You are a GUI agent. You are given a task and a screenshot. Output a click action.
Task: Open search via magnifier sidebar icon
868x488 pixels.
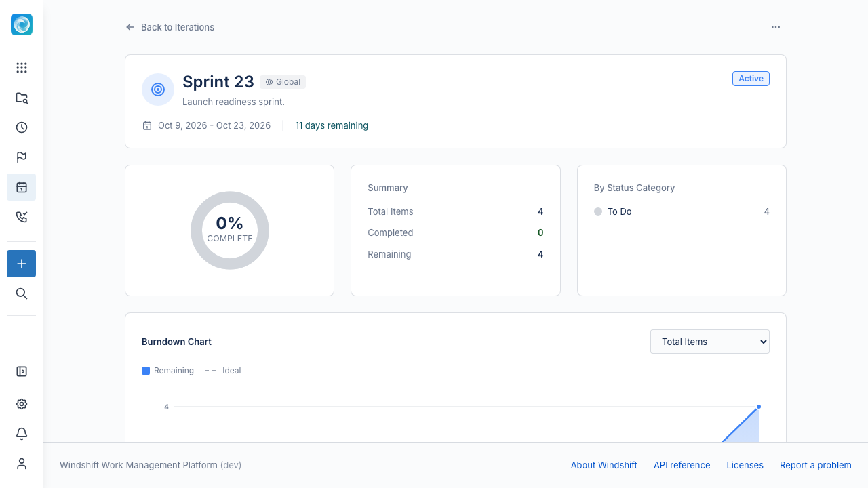(22, 293)
